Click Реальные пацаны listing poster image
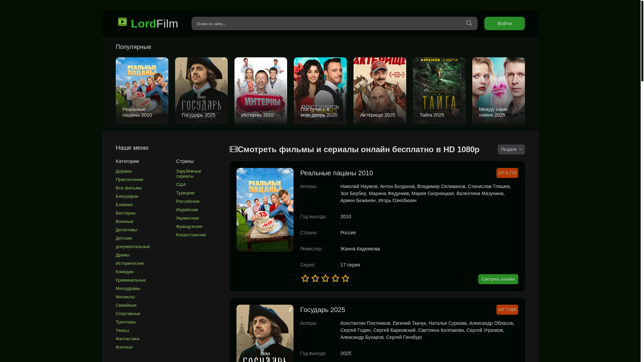Screen dimensions: 644x362 (265, 210)
